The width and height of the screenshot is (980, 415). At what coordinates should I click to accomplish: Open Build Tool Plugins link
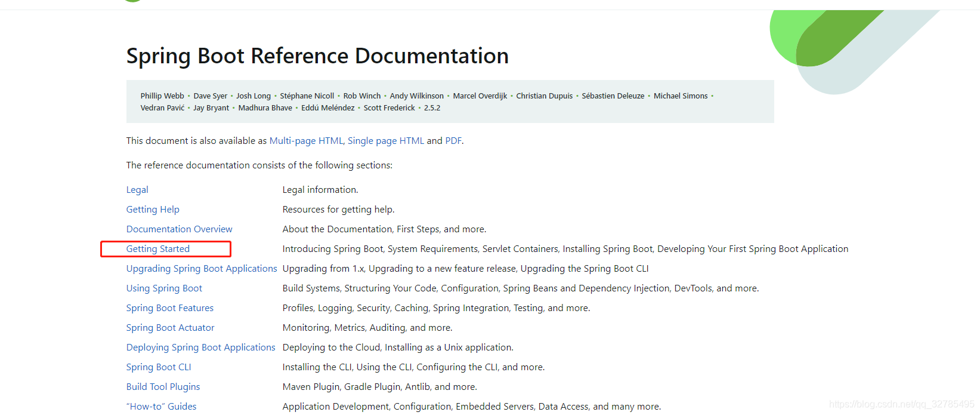click(163, 387)
